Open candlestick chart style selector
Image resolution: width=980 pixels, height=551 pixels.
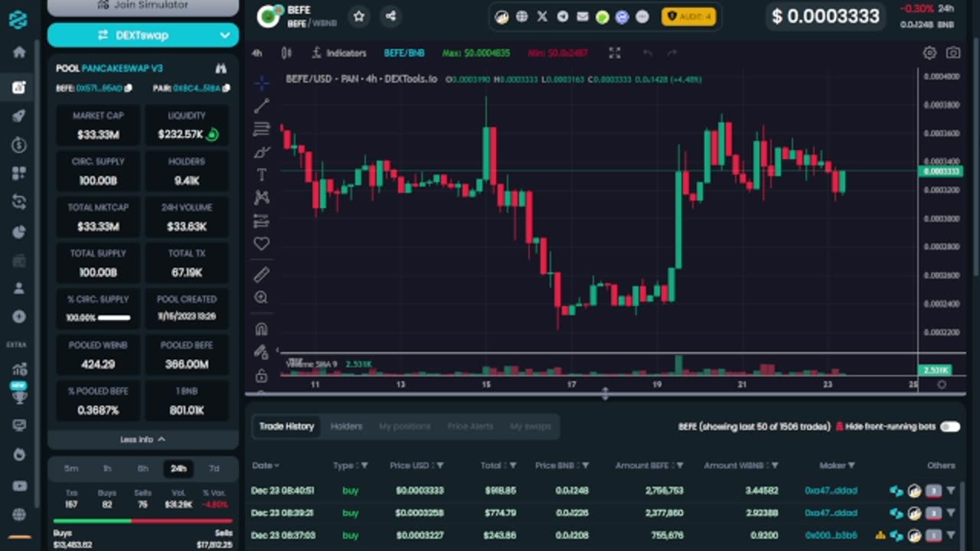286,53
